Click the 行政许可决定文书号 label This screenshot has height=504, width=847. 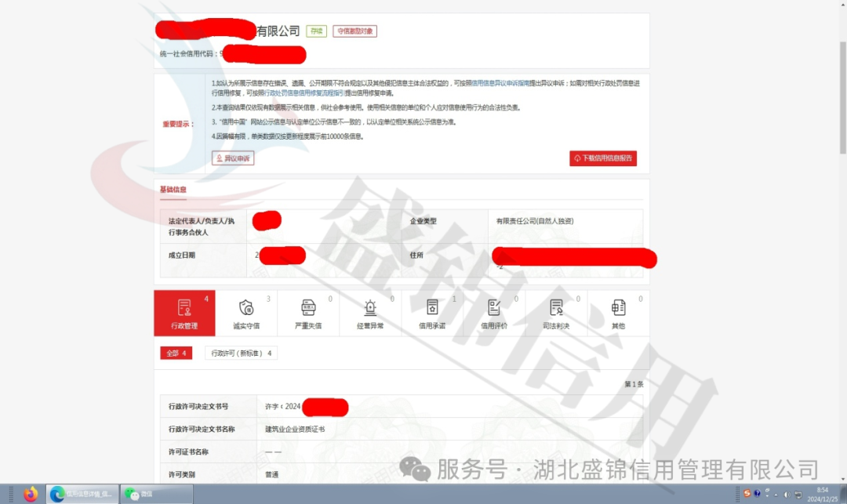[x=198, y=406]
